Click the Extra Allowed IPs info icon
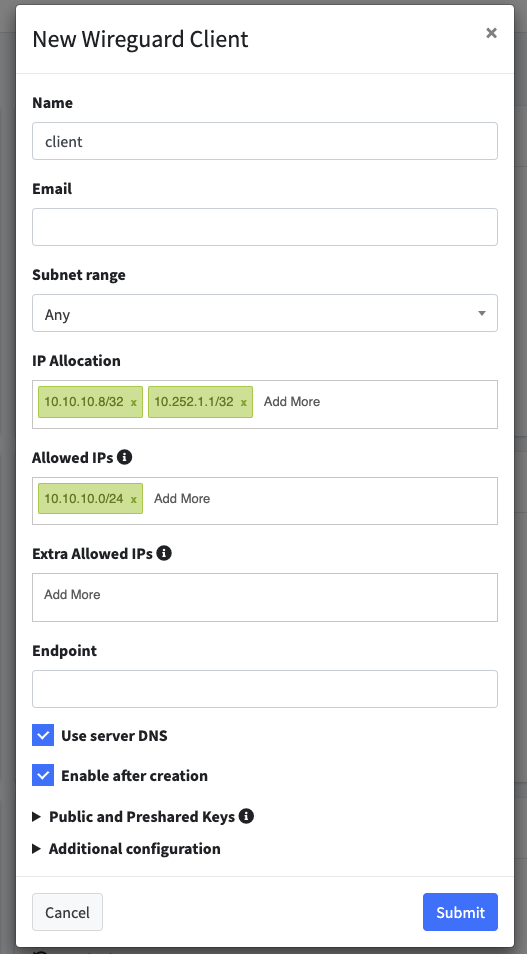 [164, 553]
